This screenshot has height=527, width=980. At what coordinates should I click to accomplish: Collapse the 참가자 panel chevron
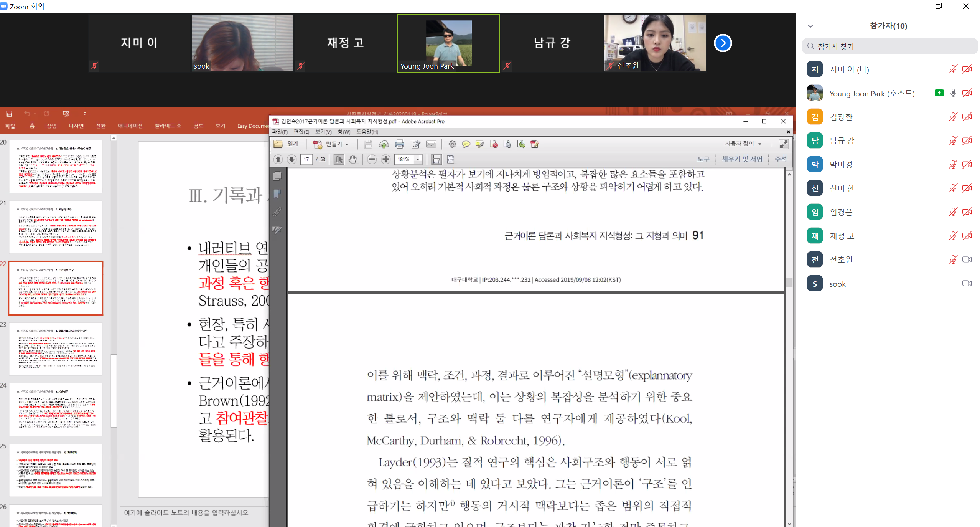pyautogui.click(x=810, y=26)
